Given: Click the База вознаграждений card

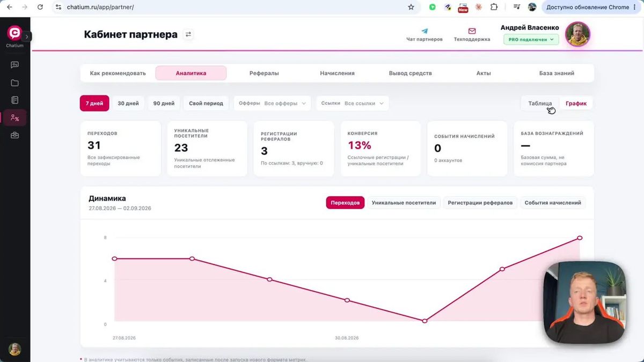Looking at the screenshot, I should [554, 149].
